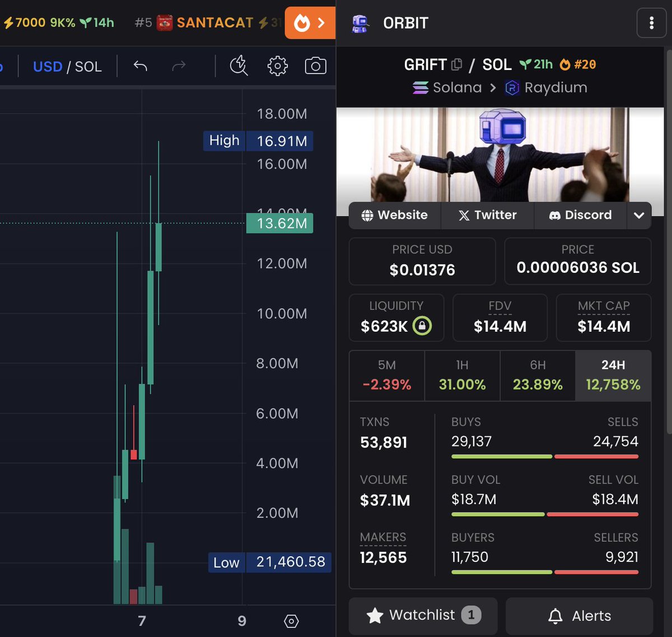This screenshot has height=637, width=672.
Task: Open the token Twitter link
Action: tap(488, 215)
